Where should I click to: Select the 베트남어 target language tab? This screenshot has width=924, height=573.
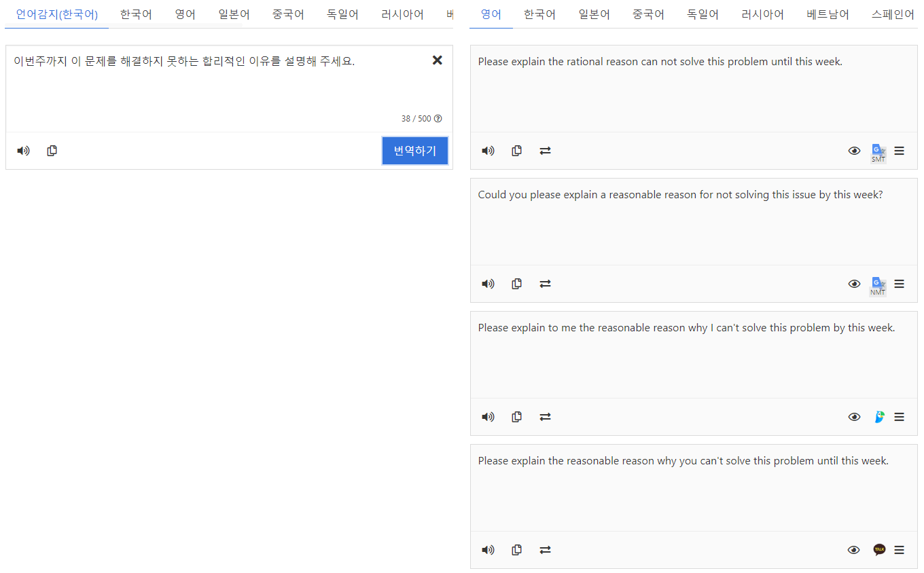[x=826, y=14]
